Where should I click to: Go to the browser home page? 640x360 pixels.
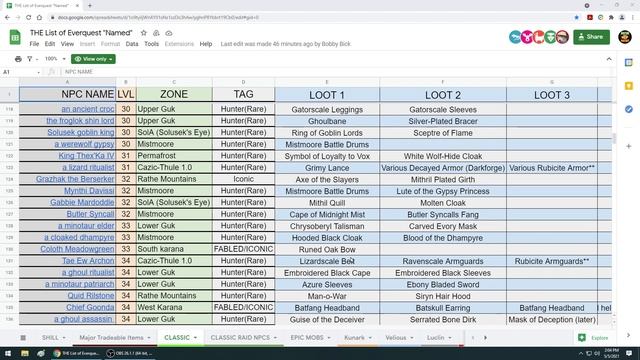[39, 18]
